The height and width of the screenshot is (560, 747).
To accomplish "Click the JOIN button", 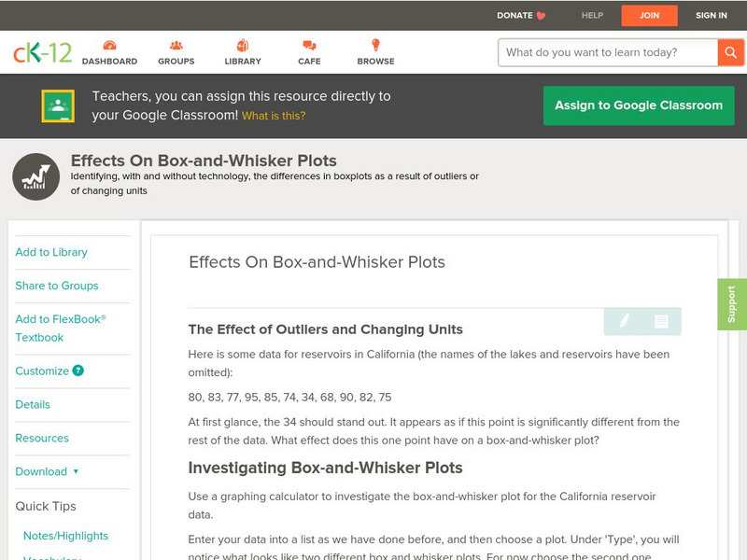I will (649, 16).
